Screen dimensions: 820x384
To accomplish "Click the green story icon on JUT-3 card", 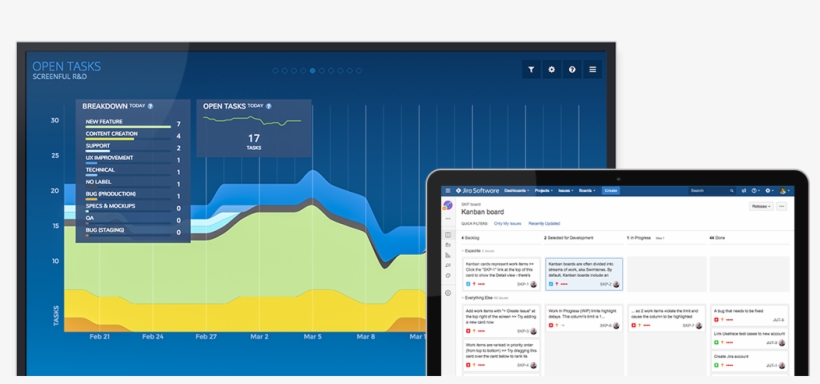I will point(716,343).
